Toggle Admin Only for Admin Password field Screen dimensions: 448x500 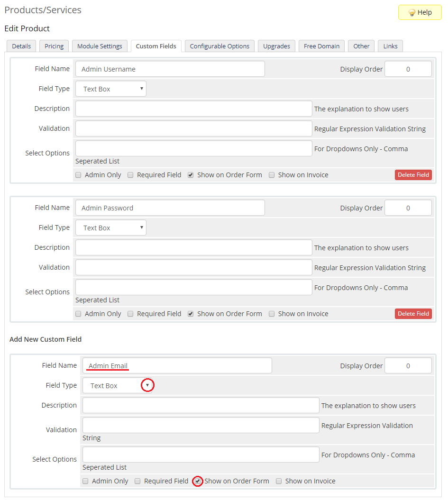(78, 314)
